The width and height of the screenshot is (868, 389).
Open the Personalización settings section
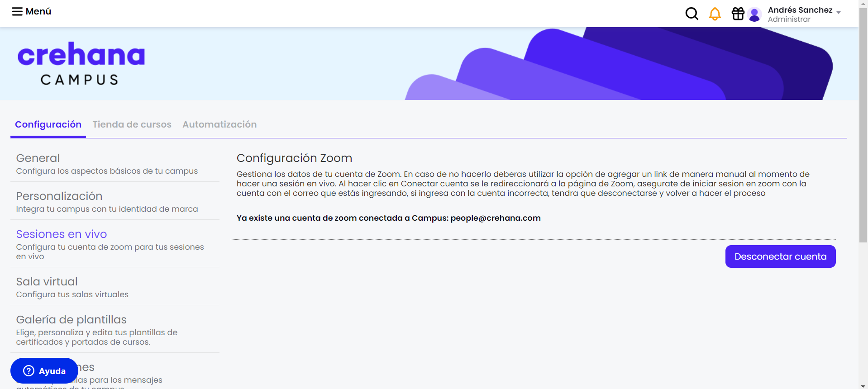(x=115, y=202)
